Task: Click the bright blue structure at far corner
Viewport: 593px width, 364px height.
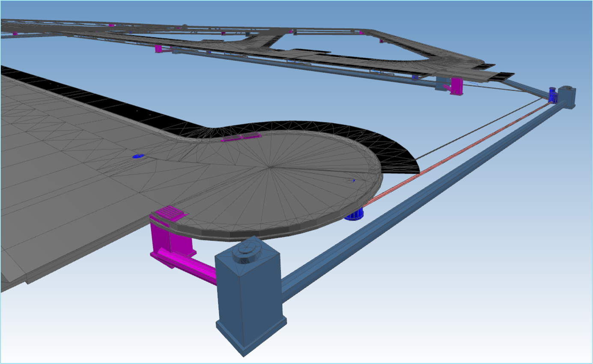Action: [553, 95]
